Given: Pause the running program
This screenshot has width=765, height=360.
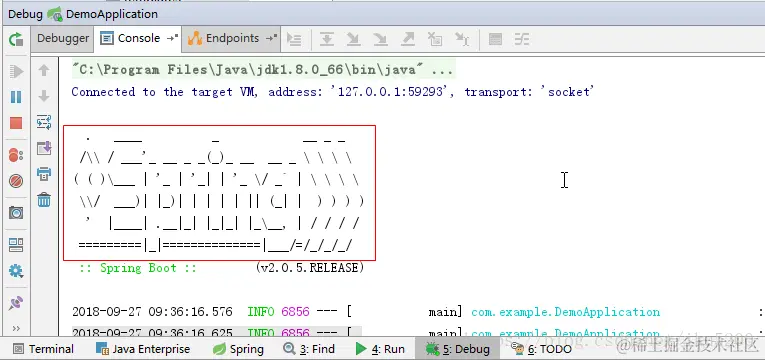Looking at the screenshot, I should click(x=16, y=97).
